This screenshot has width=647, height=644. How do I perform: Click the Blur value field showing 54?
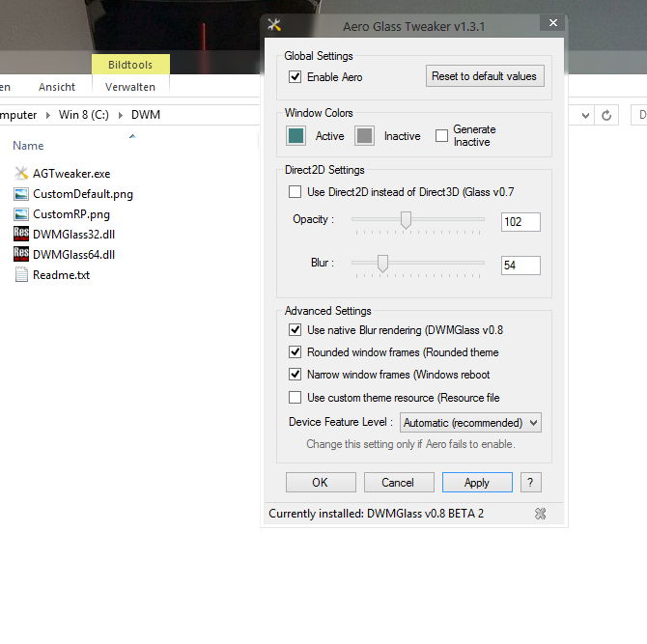pos(520,266)
